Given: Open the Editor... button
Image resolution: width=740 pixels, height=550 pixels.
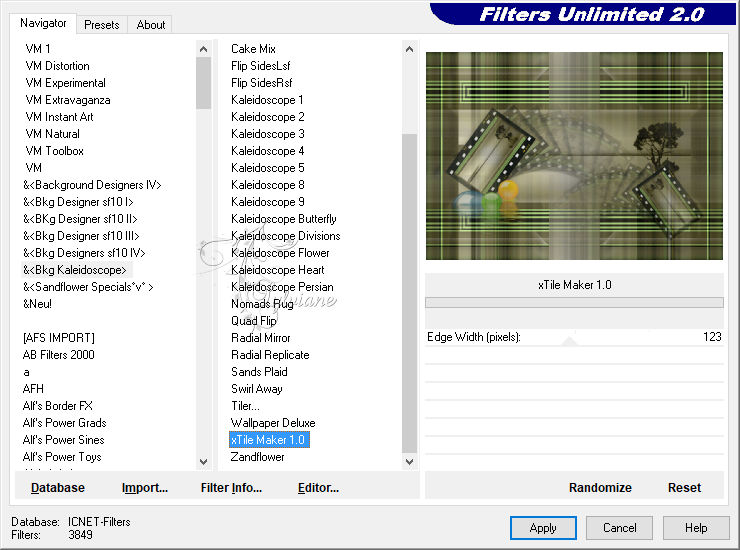Looking at the screenshot, I should pyautogui.click(x=318, y=488).
